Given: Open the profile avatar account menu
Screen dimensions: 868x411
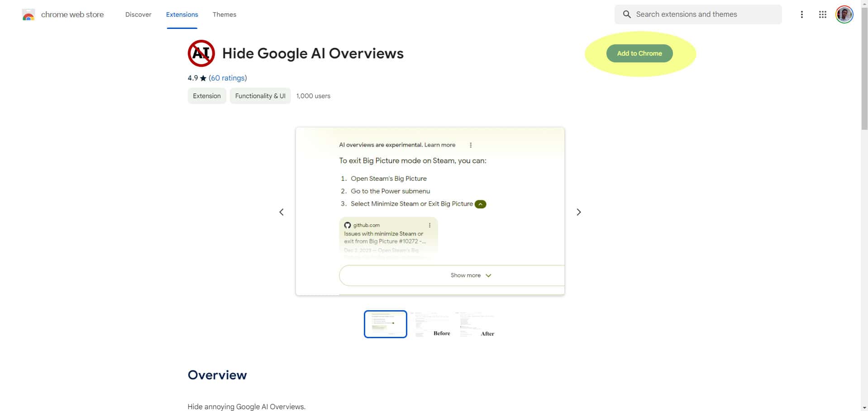Looking at the screenshot, I should pos(844,14).
